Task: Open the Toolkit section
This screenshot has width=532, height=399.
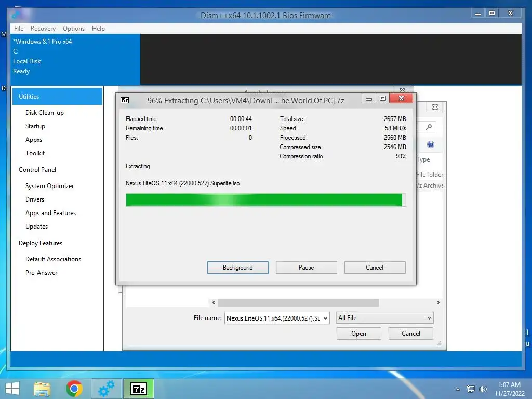Action: coord(35,153)
